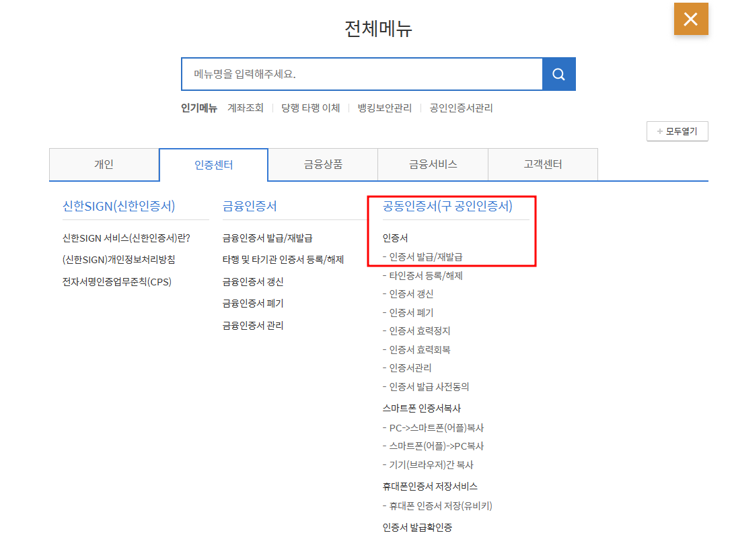The height and width of the screenshot is (560, 732).
Task: Select the 인증센터 tab
Action: tap(214, 165)
